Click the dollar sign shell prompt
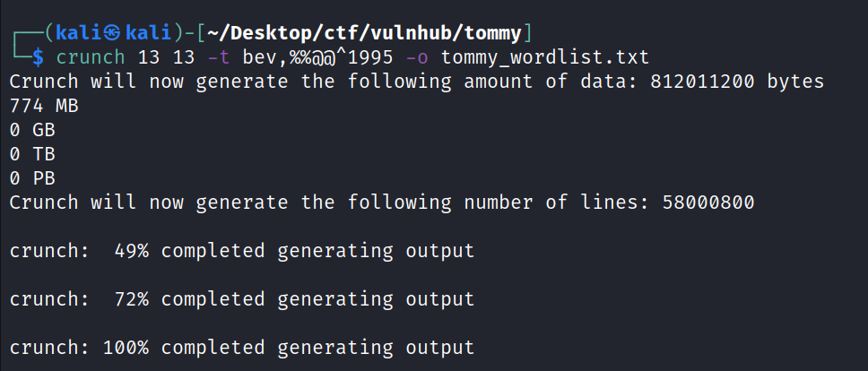This screenshot has width=868, height=371. pos(38,57)
